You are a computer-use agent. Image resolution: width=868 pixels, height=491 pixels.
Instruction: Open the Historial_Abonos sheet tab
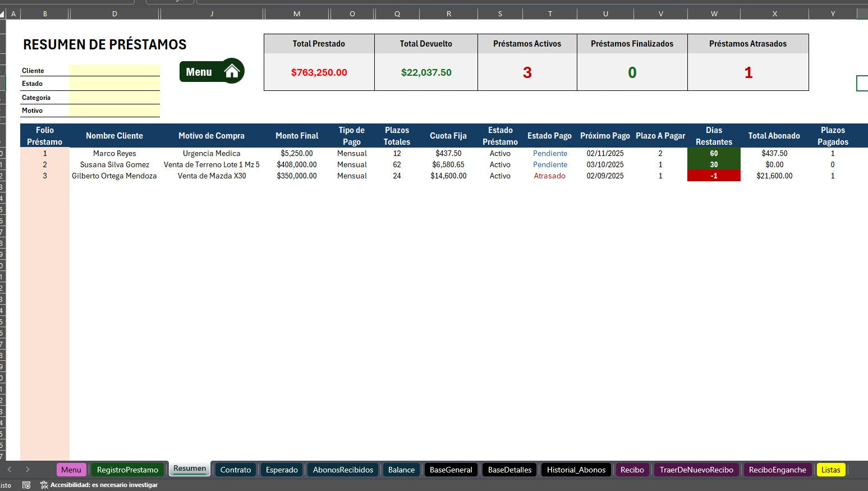point(576,470)
